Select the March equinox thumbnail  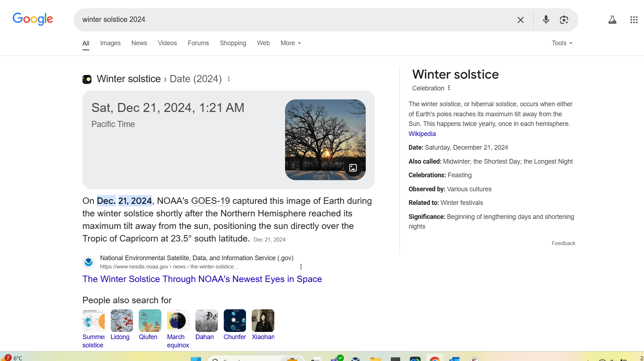(178, 321)
